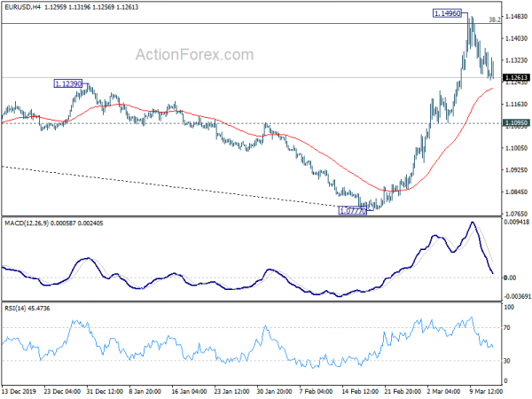The image size is (532, 399).
Task: Select the 1.12390 peak price label
Action: pos(68,84)
